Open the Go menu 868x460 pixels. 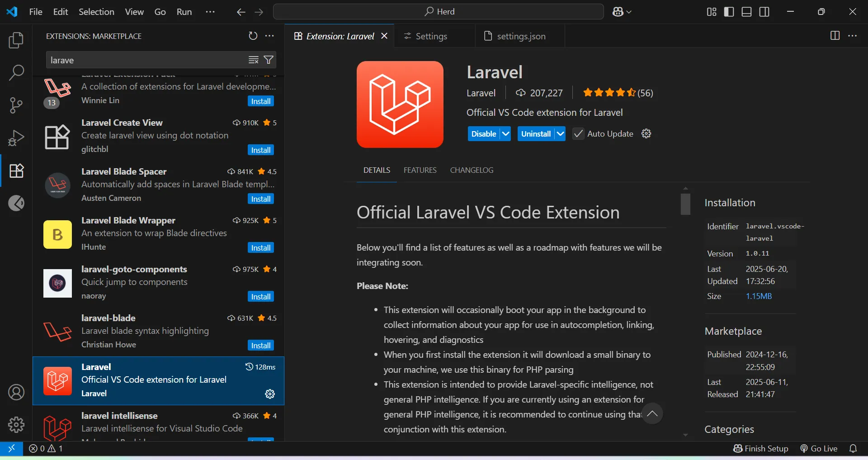point(160,12)
